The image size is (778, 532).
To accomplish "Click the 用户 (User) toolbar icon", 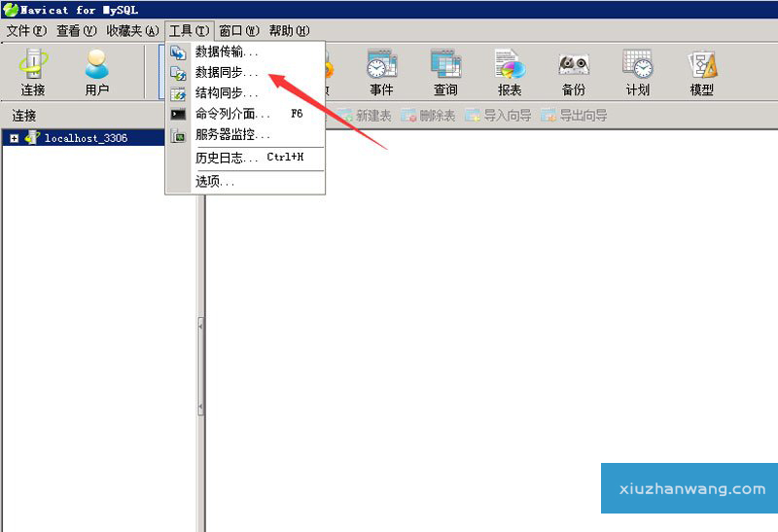I will (96, 72).
